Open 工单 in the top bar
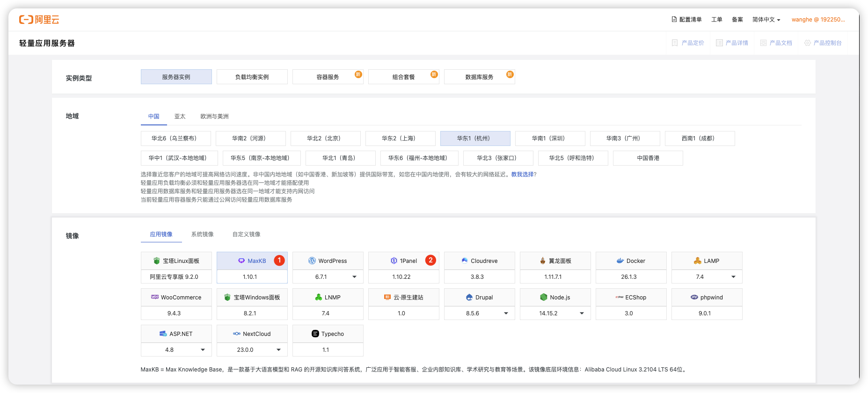 pyautogui.click(x=717, y=20)
